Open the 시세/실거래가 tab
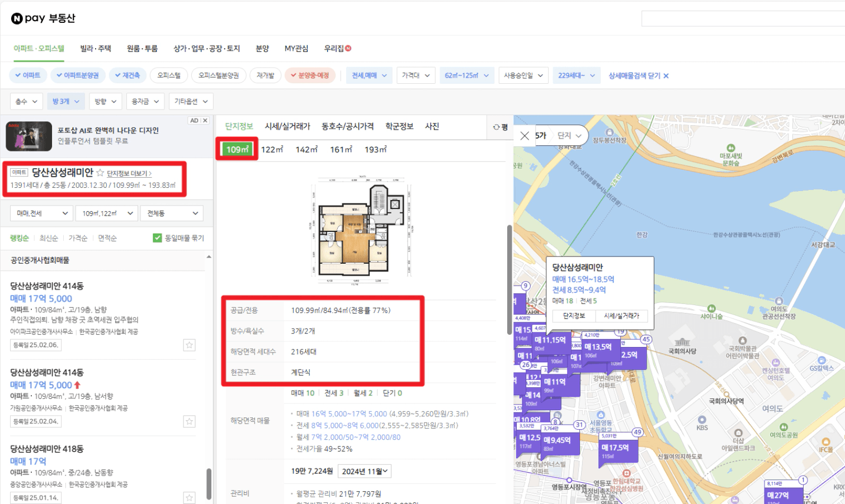 (287, 126)
